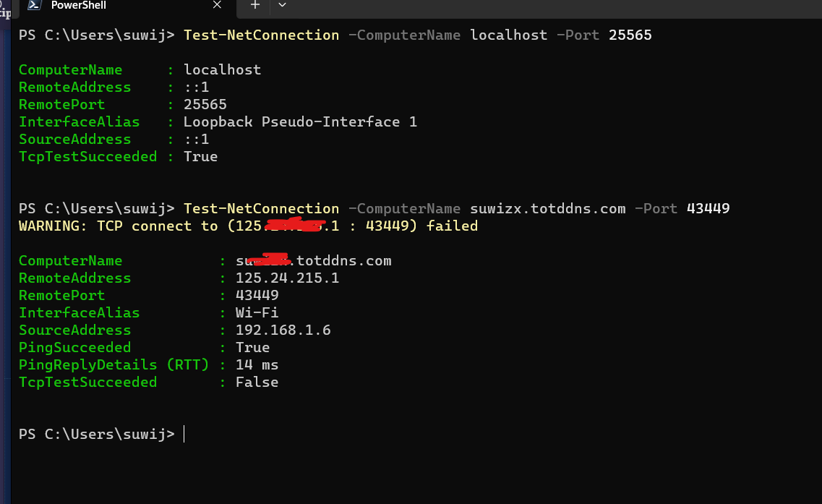The height and width of the screenshot is (504, 822).
Task: Click the empty prompt line cursor
Action: (x=184, y=435)
